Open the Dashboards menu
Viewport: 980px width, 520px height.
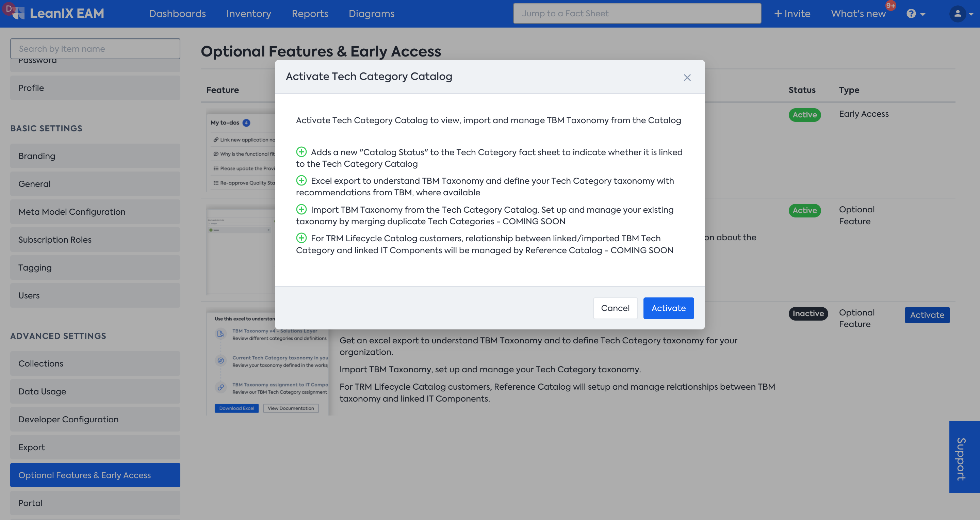coord(177,14)
